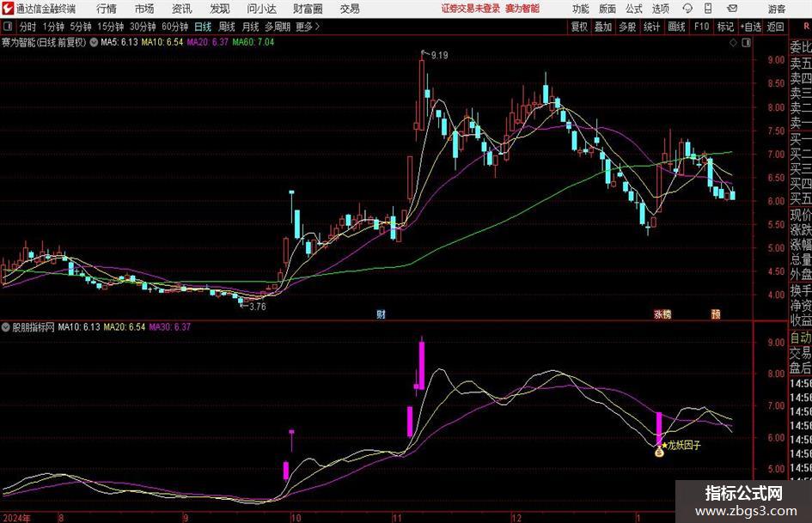Click the diamond icon at chart top-right
Image resolution: width=812 pixels, height=523 pixels.
point(733,42)
